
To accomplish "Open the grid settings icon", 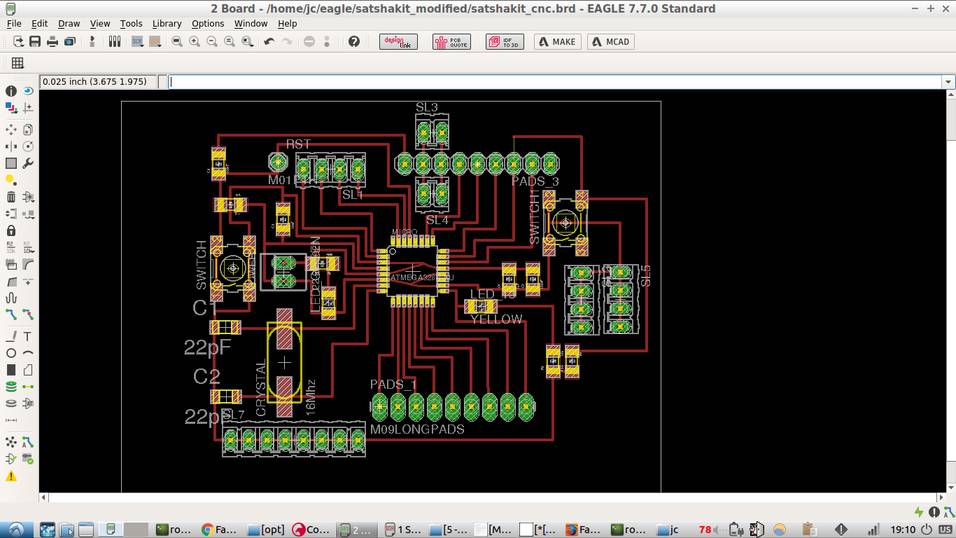I will pos(18,62).
